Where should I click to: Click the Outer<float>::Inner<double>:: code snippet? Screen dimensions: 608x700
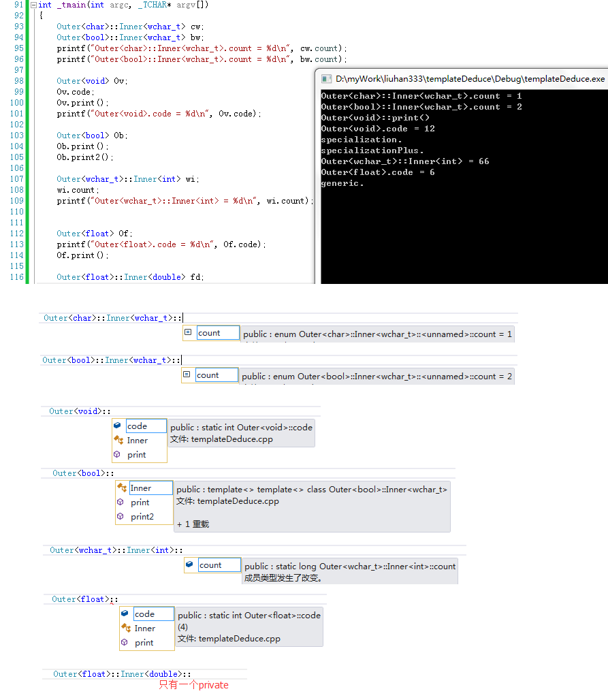click(122, 674)
